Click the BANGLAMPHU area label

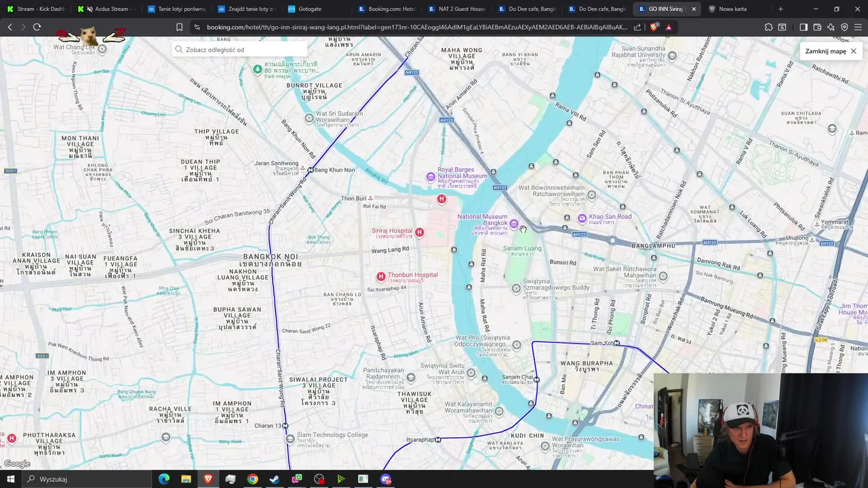click(x=654, y=245)
